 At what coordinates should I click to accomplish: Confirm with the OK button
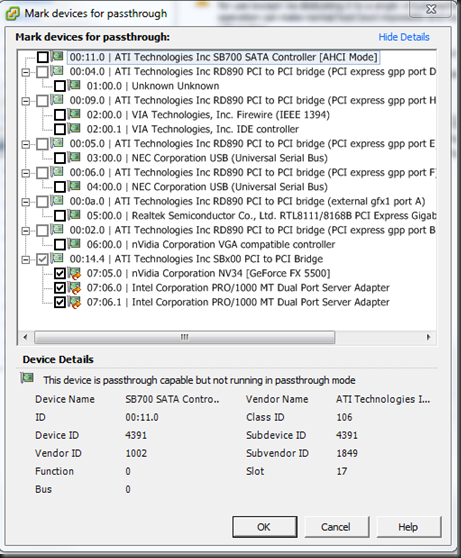(264, 527)
